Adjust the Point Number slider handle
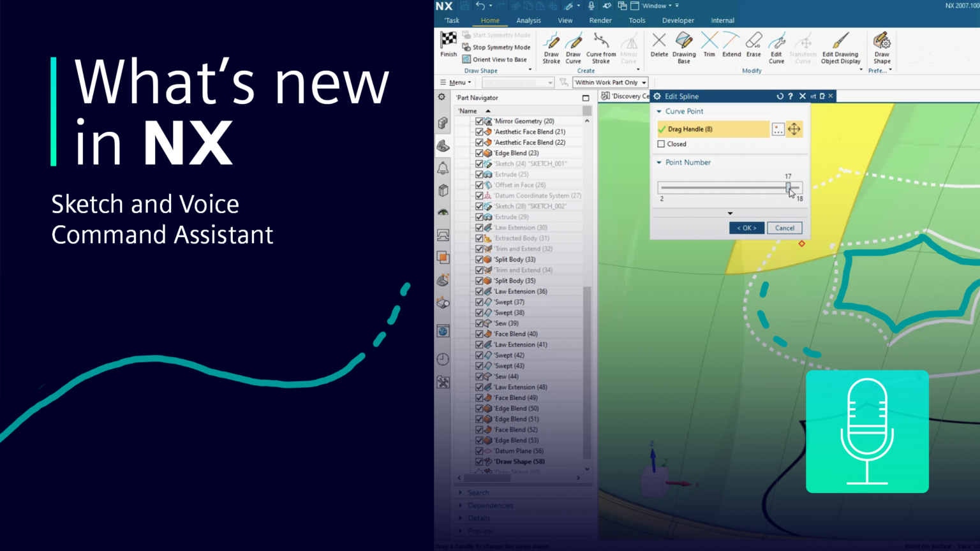 tap(789, 187)
